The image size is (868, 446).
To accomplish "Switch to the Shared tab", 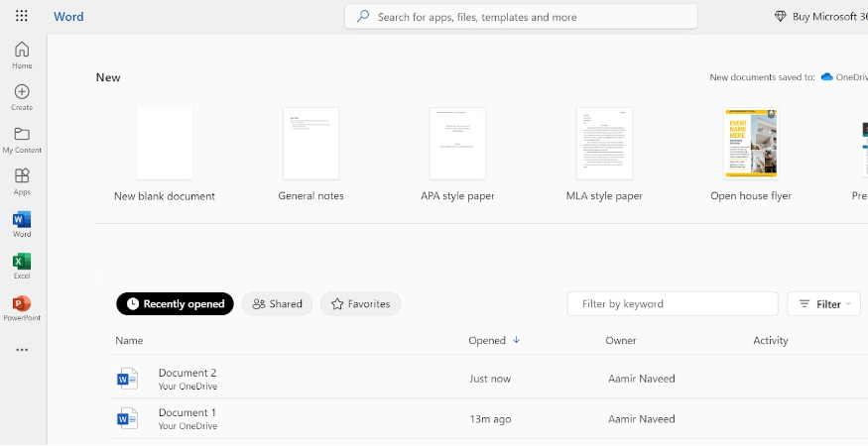I will pos(277,304).
